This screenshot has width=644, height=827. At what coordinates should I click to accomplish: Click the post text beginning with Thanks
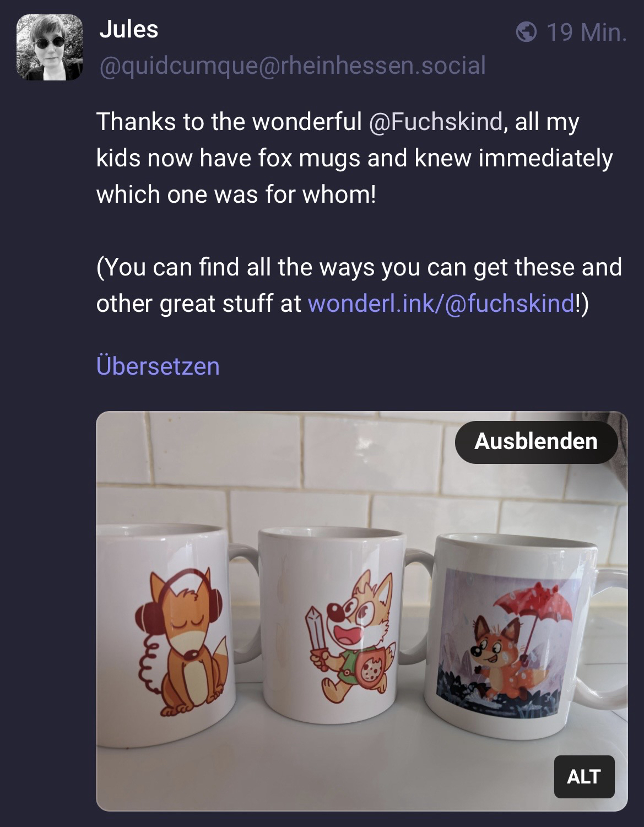[x=354, y=158]
